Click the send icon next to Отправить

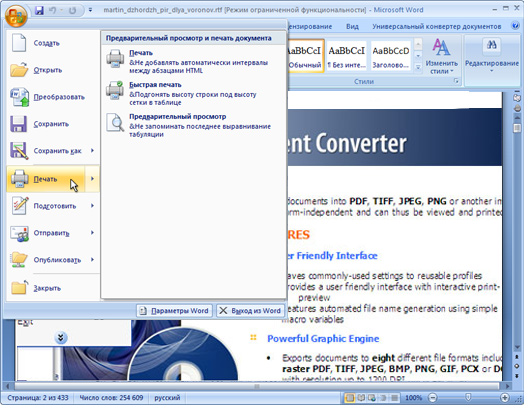(19, 234)
